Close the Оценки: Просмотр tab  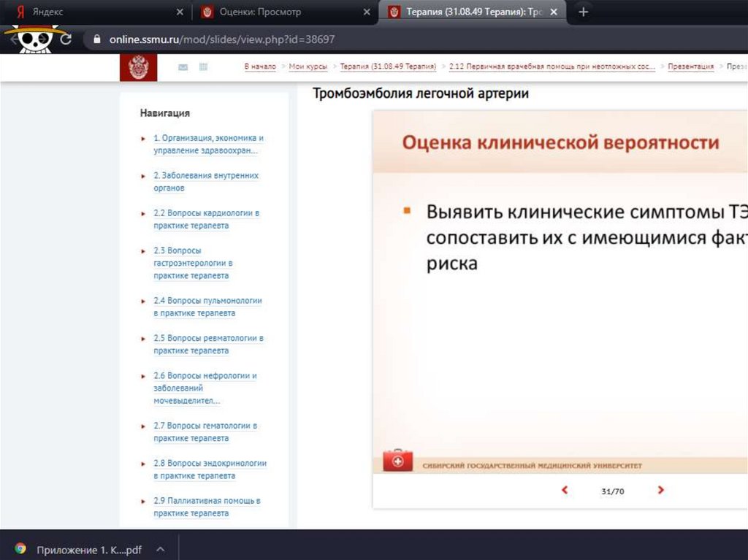[367, 12]
